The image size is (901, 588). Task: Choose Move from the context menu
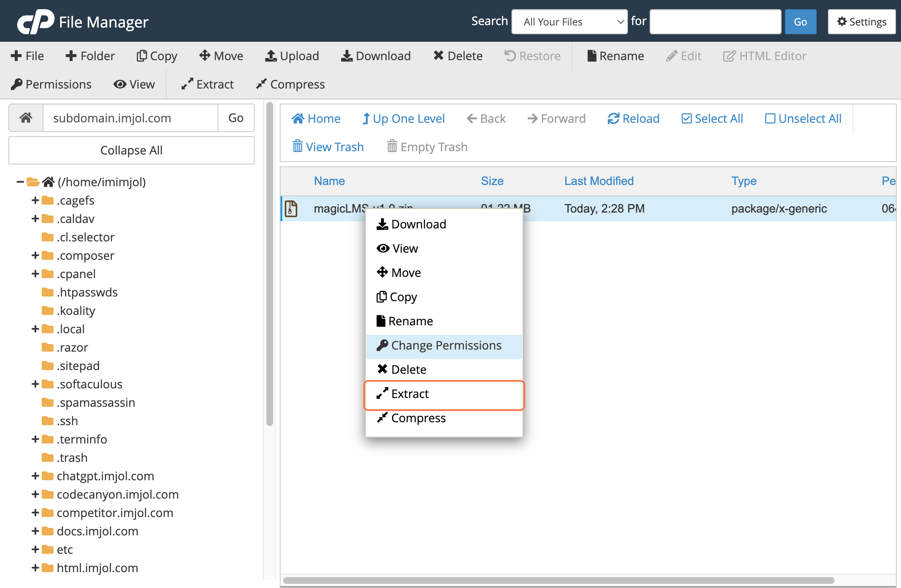tap(444, 273)
